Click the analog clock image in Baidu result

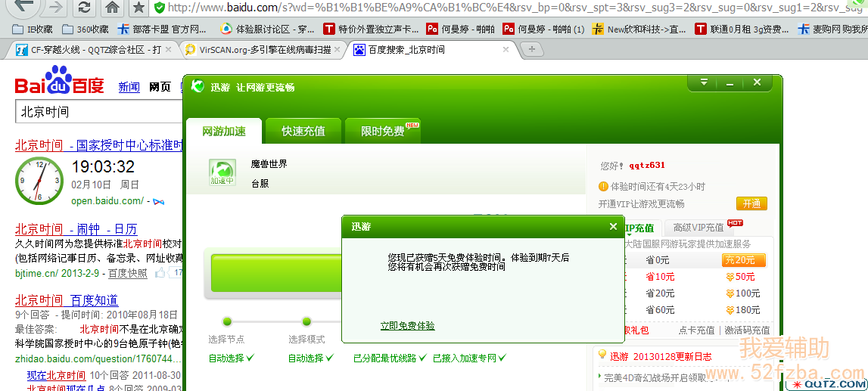point(39,180)
